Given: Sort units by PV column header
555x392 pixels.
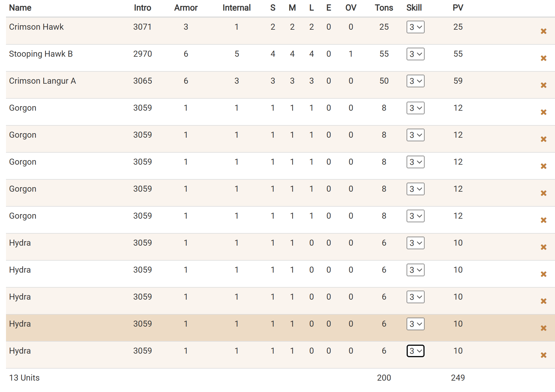Looking at the screenshot, I should click(458, 8).
